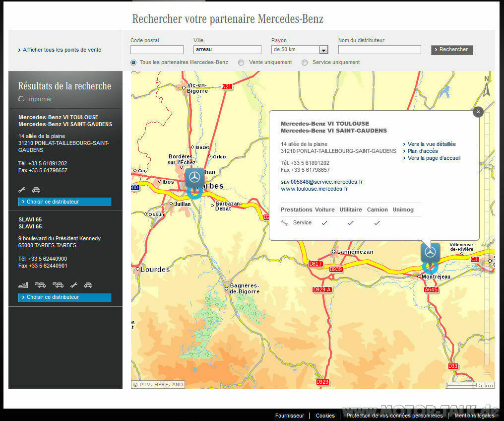Screen dimensions: 504x421
Task: Click '9 boulevard du Président Kennedy' address
Action: tap(60, 238)
